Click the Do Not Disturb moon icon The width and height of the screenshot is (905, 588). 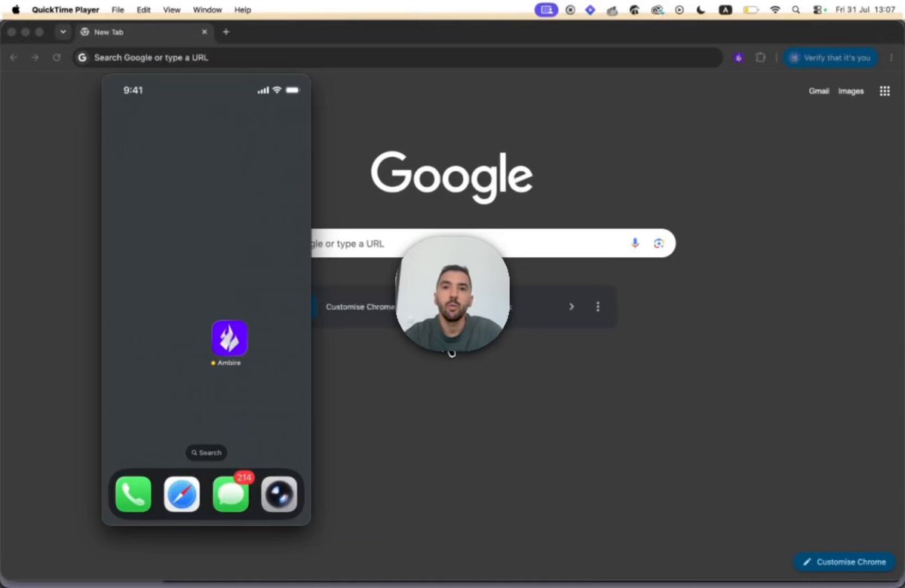coord(701,10)
